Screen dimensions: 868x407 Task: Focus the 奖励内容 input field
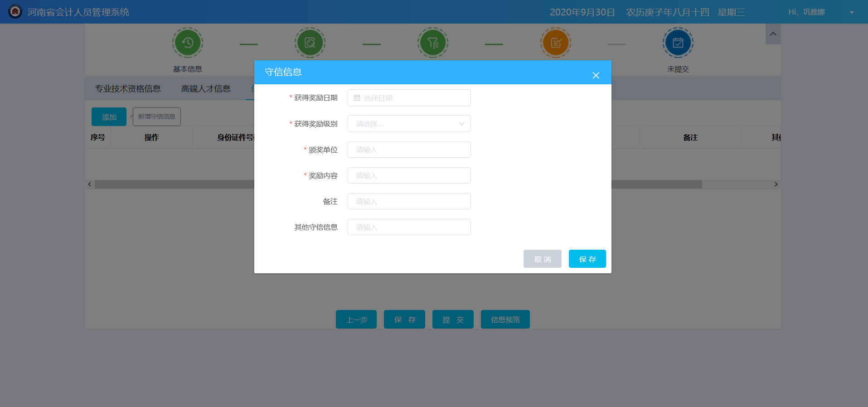[x=409, y=176]
